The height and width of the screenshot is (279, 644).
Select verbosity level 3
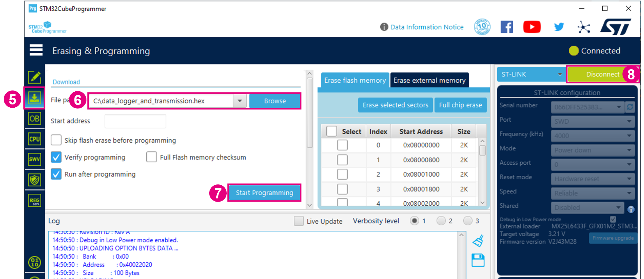pyautogui.click(x=468, y=221)
